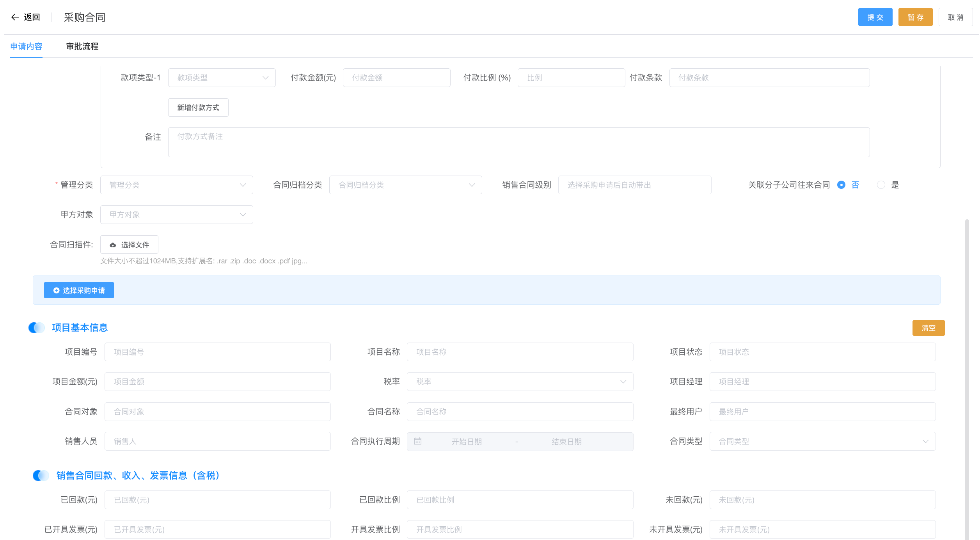
Task: Expand the 甲方对象 dropdown
Action: 176,215
